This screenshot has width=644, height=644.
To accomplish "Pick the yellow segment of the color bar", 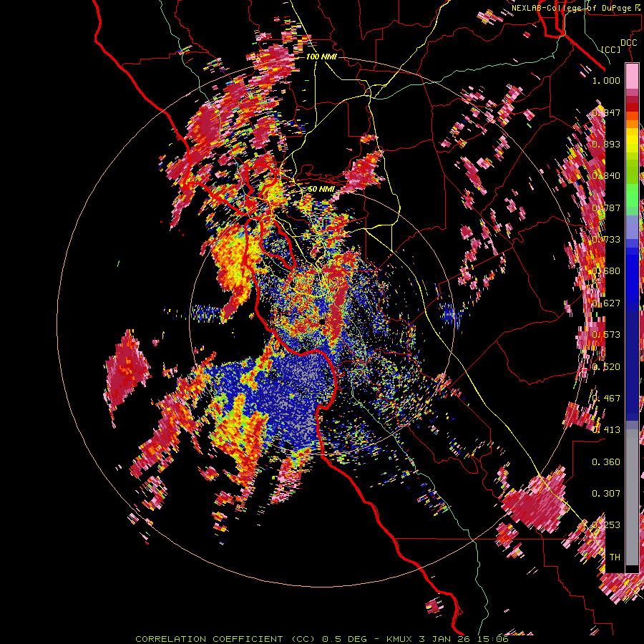I will (632, 140).
